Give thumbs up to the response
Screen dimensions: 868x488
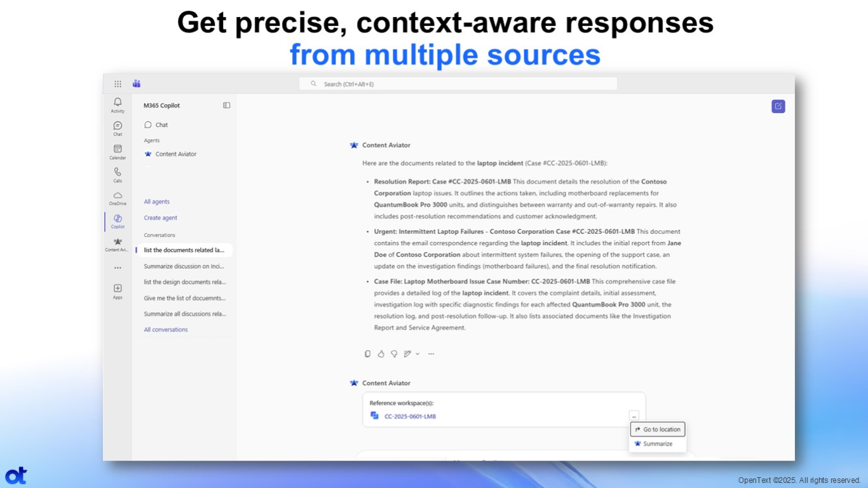coord(381,354)
